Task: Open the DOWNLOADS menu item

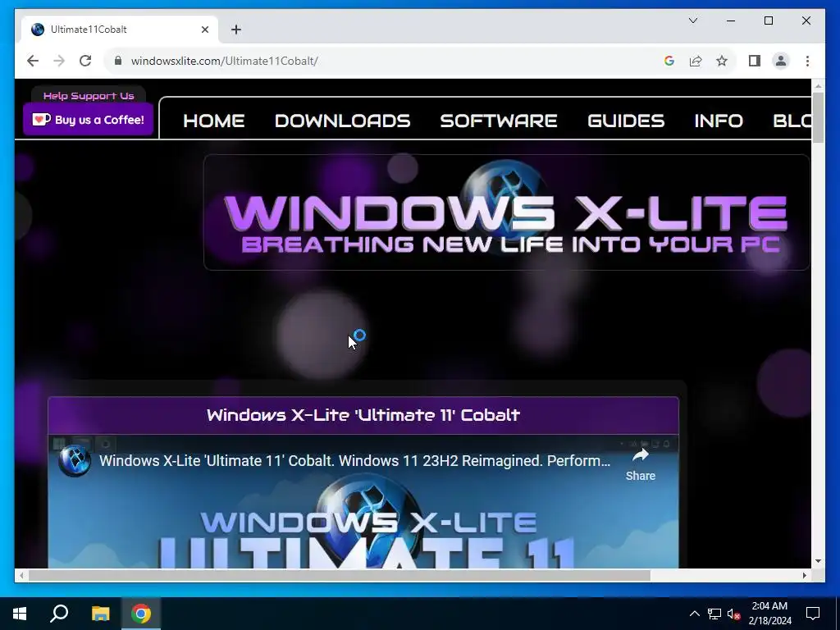Action: (342, 121)
